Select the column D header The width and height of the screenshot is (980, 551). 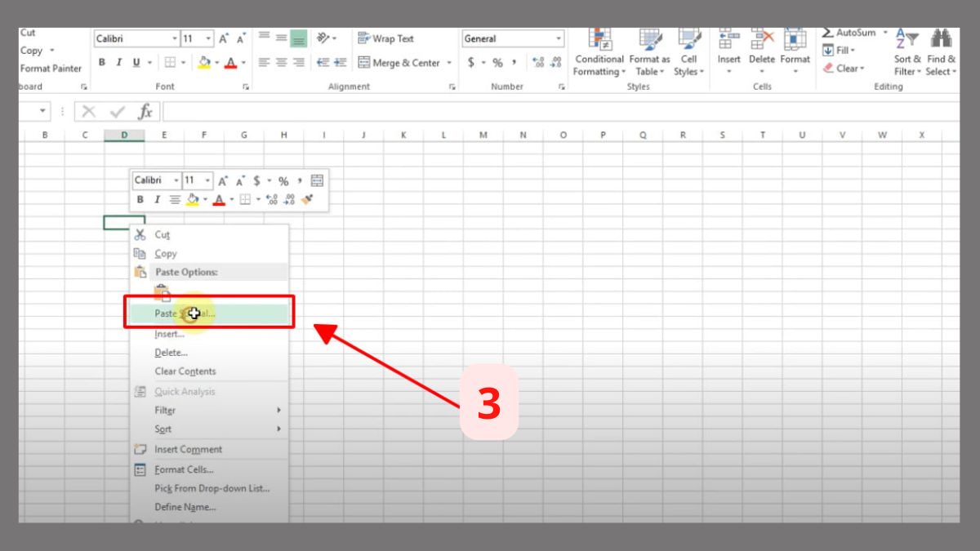tap(123, 134)
